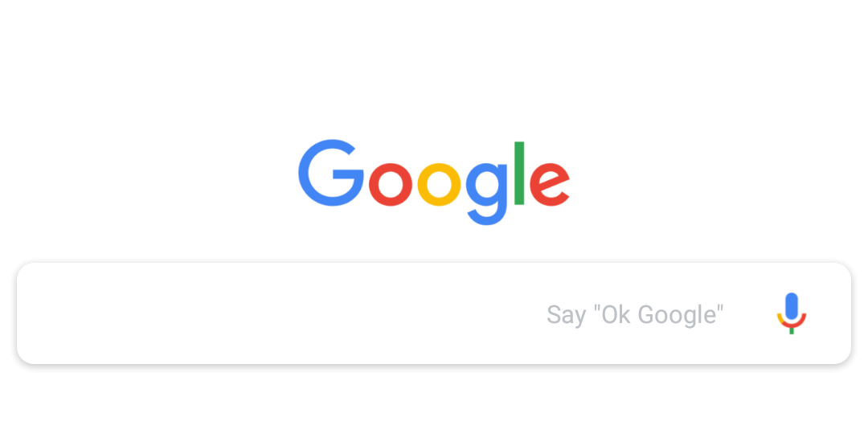
Task: Click the red letter e in logo
Action: 549,185
